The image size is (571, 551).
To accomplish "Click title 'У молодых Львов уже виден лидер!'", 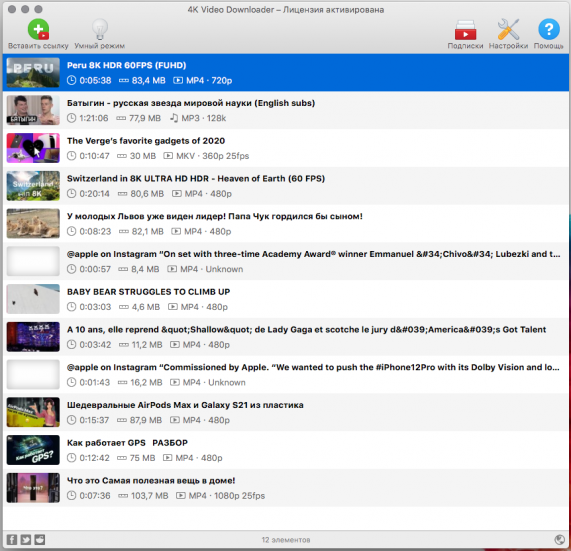I will (x=214, y=216).
